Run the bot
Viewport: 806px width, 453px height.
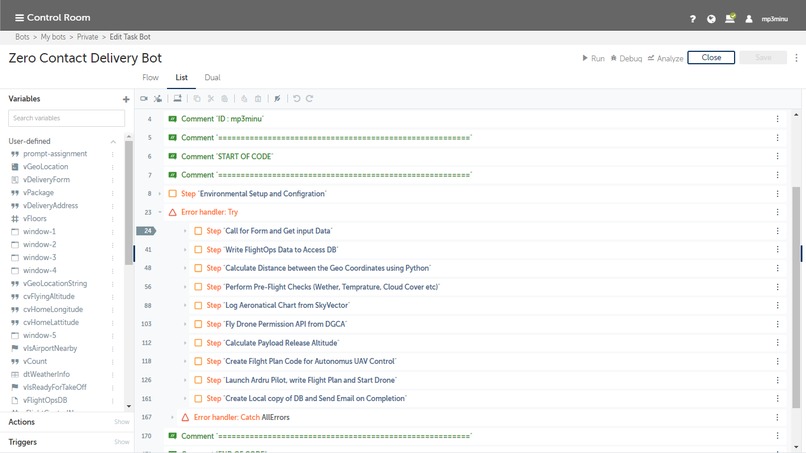(x=593, y=58)
